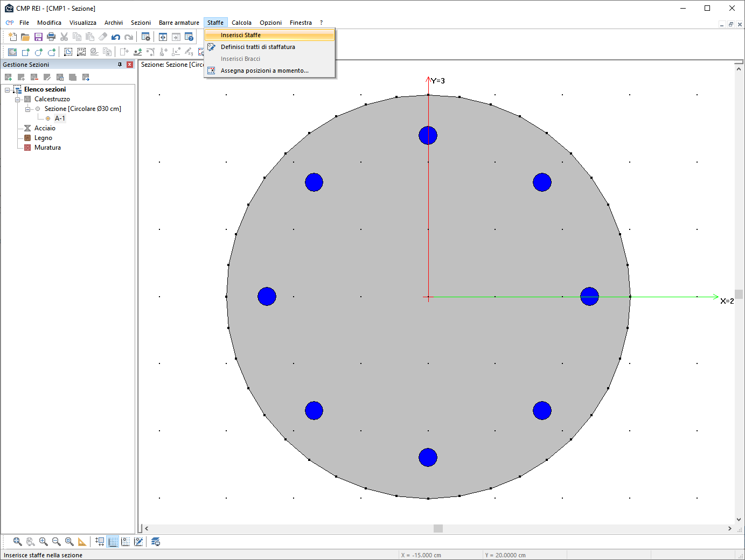Choose Assegna posizioni a momento...
This screenshot has width=745, height=560.
point(269,71)
